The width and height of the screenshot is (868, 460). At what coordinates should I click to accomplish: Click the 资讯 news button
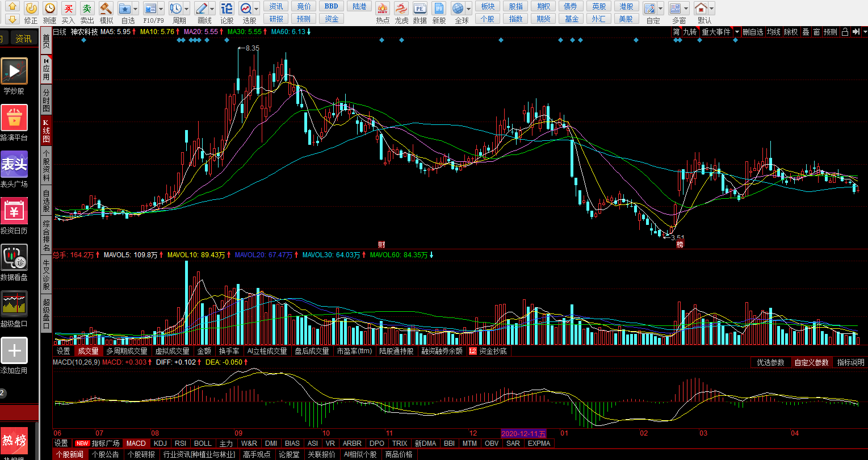[276, 6]
